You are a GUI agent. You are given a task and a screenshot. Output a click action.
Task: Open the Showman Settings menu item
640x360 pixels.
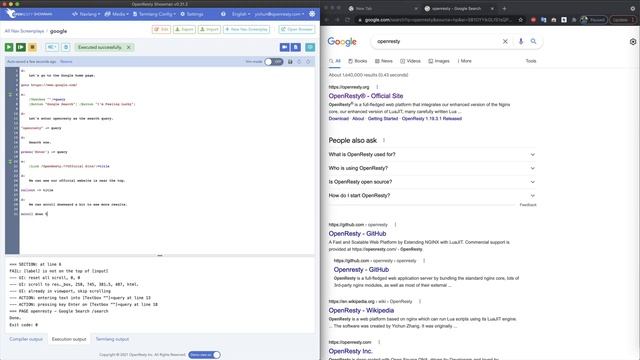[x=192, y=14]
